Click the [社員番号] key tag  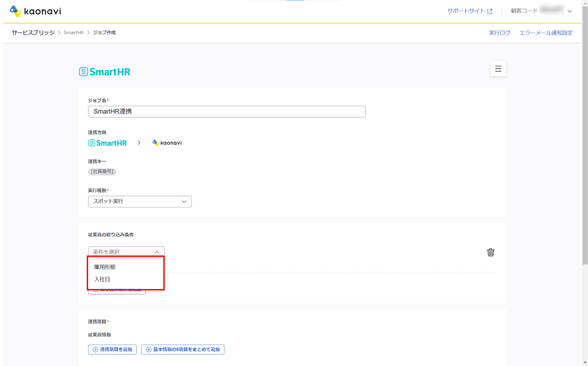(102, 171)
